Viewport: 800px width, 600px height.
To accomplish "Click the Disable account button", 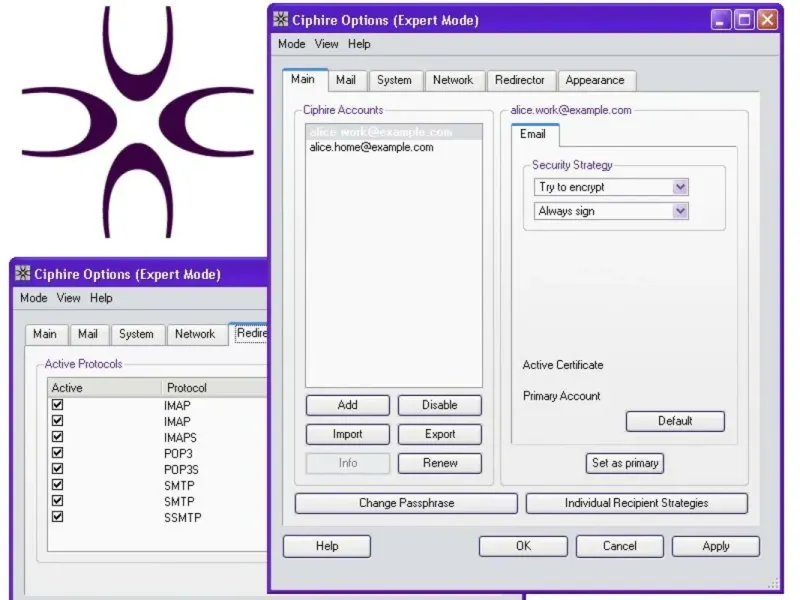I will coord(439,405).
